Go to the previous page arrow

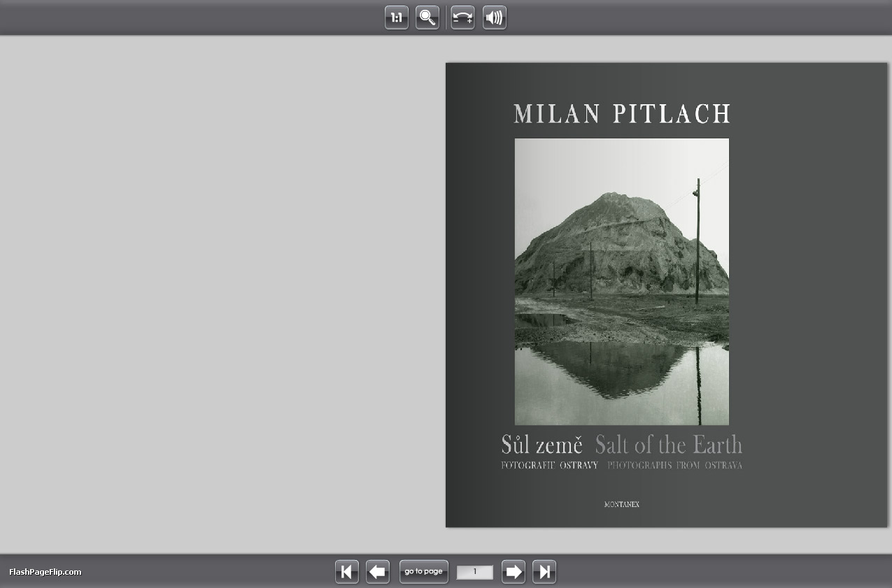tap(378, 572)
